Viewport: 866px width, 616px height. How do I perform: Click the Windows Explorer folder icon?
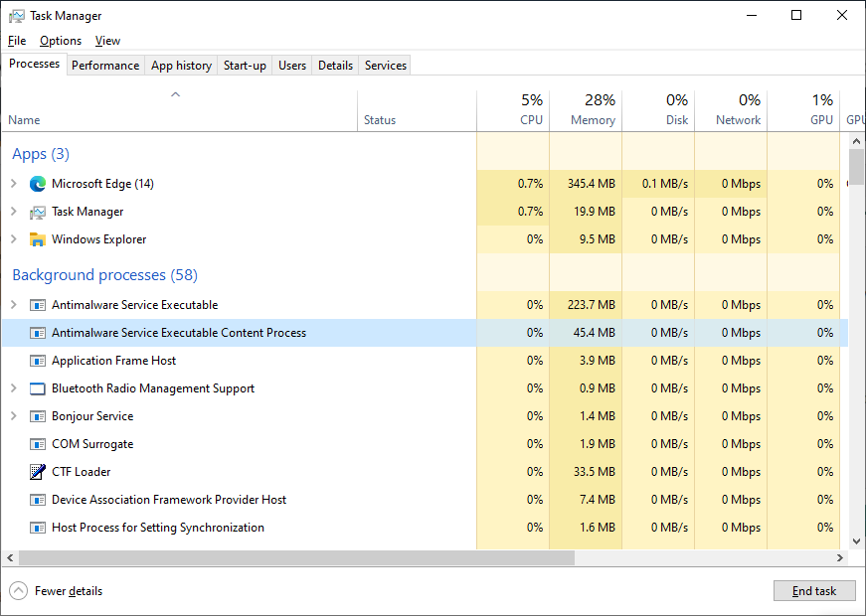point(38,239)
